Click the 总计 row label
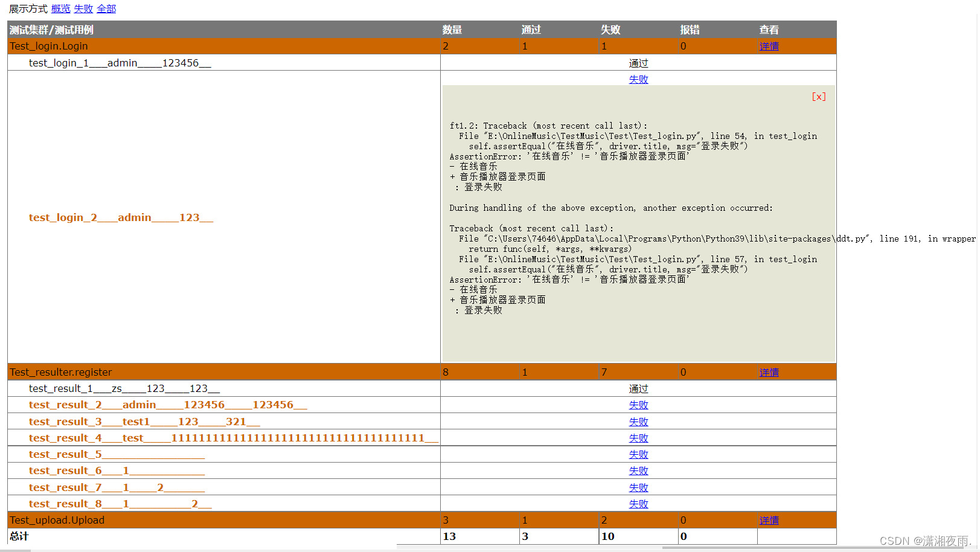The height and width of the screenshot is (552, 980). [19, 536]
